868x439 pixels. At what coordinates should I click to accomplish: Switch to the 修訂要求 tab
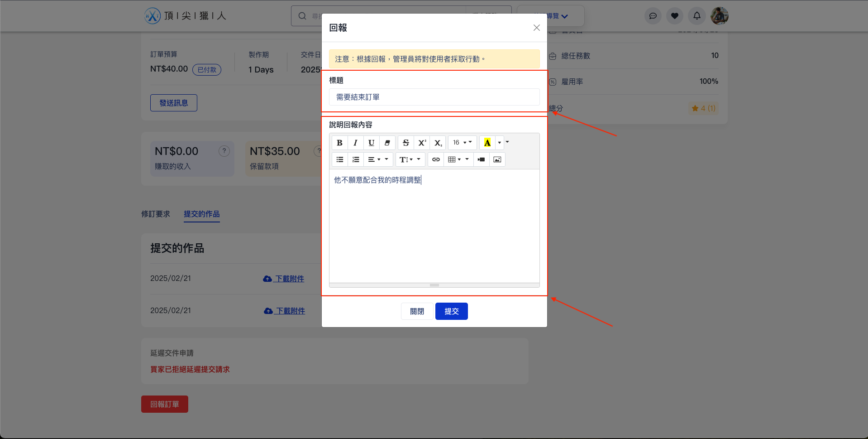[155, 214]
